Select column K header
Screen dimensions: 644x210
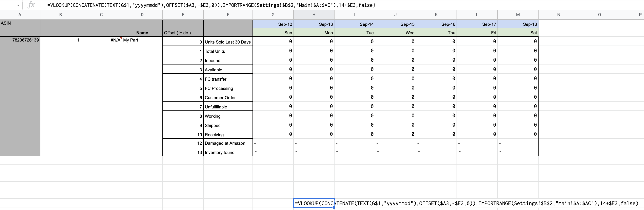(436, 15)
